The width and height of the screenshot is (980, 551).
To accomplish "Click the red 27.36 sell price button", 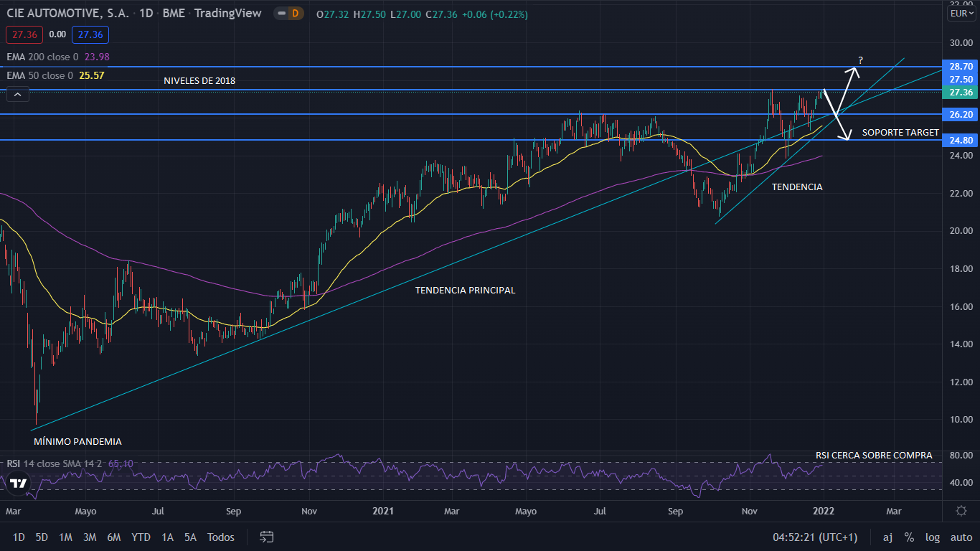I will [x=24, y=34].
